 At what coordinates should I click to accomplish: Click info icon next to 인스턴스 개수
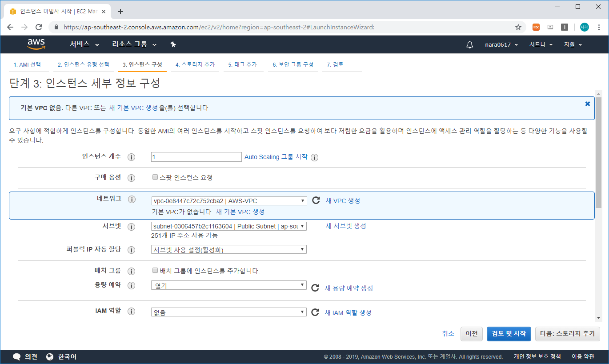[131, 157]
